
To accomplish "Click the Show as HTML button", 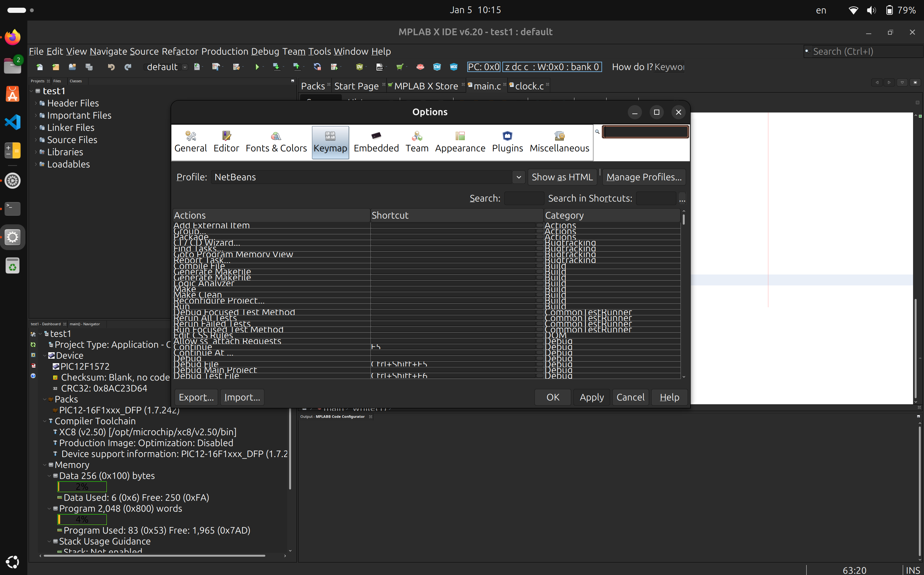I will tap(562, 177).
